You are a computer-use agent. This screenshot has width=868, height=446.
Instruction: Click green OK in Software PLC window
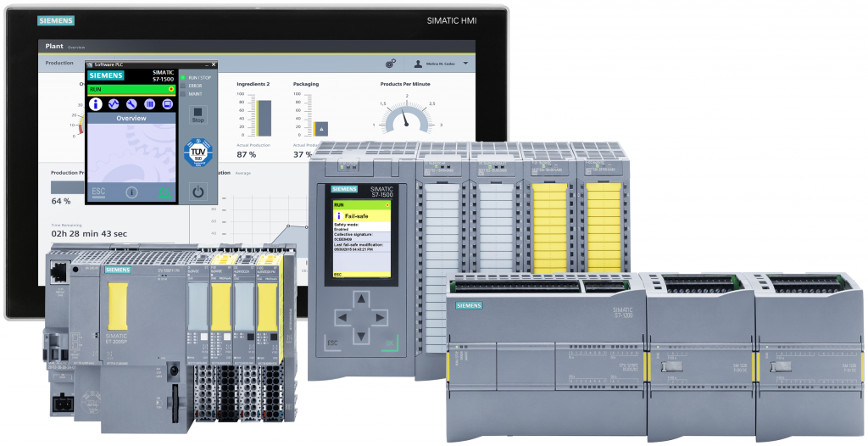[x=164, y=192]
